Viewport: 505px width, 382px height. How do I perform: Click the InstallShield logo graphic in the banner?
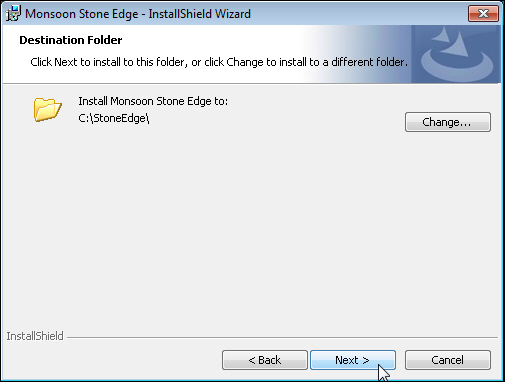tap(456, 54)
